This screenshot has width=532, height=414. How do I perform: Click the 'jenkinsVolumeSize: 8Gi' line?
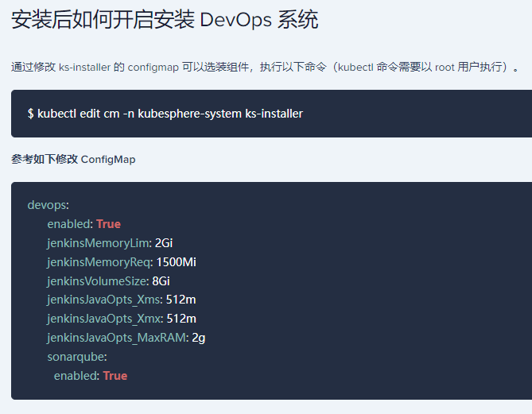[109, 281]
